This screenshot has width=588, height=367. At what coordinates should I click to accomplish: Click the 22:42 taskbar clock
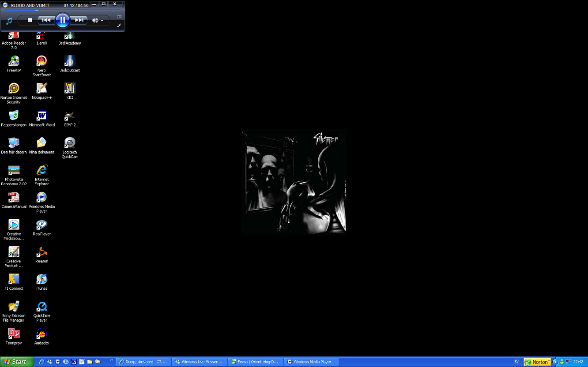click(578, 362)
